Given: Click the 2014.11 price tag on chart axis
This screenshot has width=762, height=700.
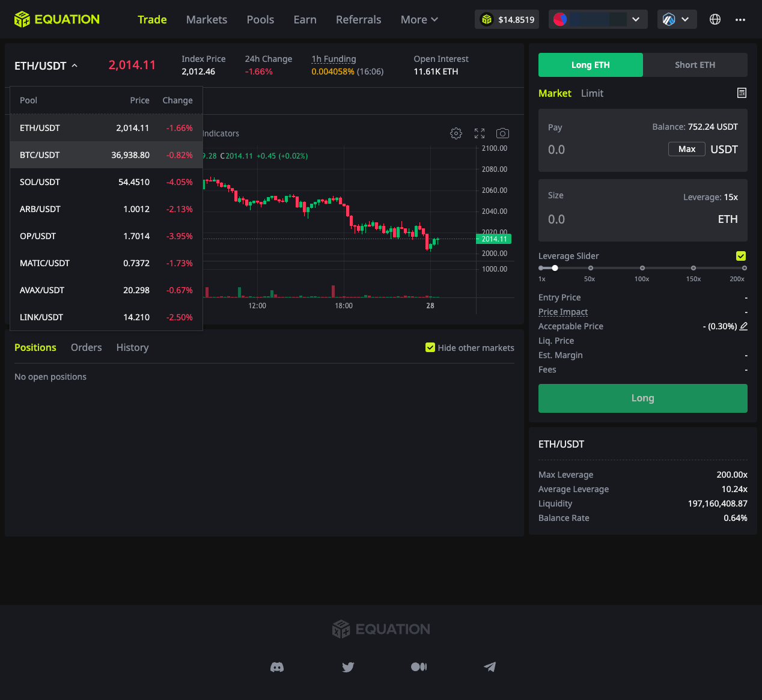Looking at the screenshot, I should (x=494, y=239).
